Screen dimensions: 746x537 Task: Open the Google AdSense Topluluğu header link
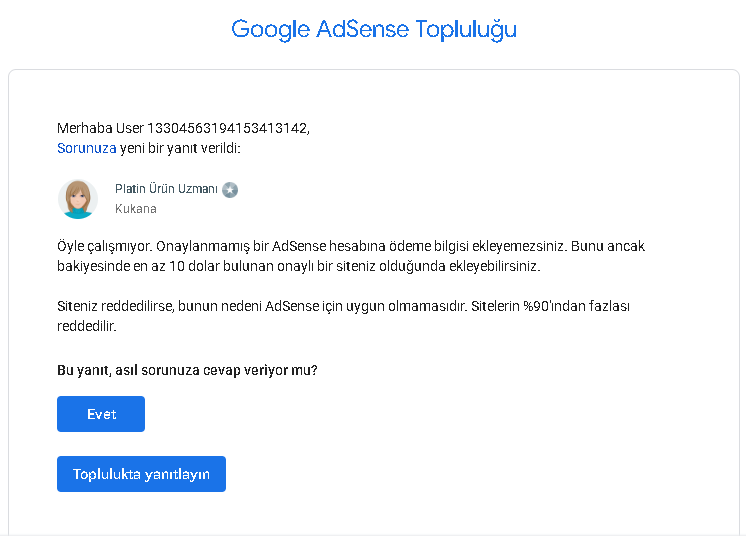point(374,29)
